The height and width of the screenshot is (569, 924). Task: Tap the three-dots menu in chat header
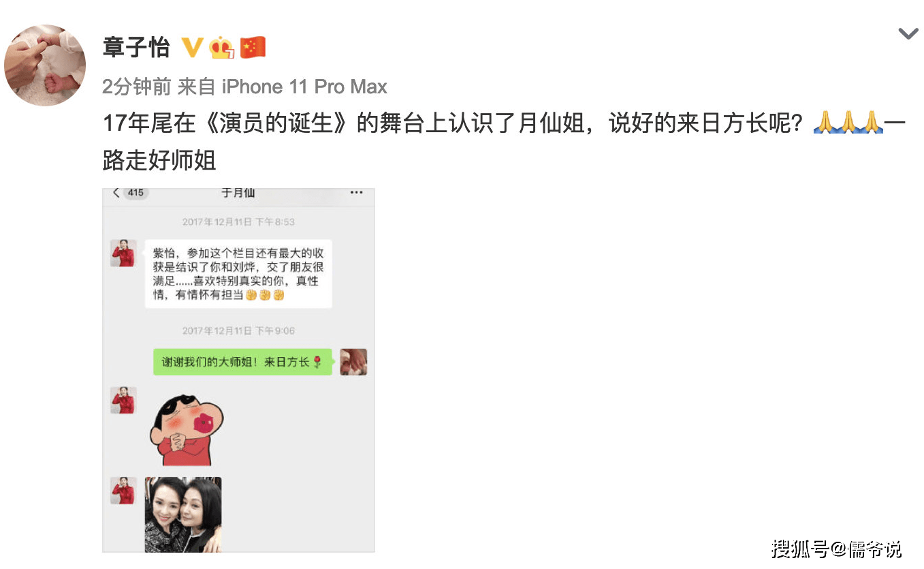[356, 193]
